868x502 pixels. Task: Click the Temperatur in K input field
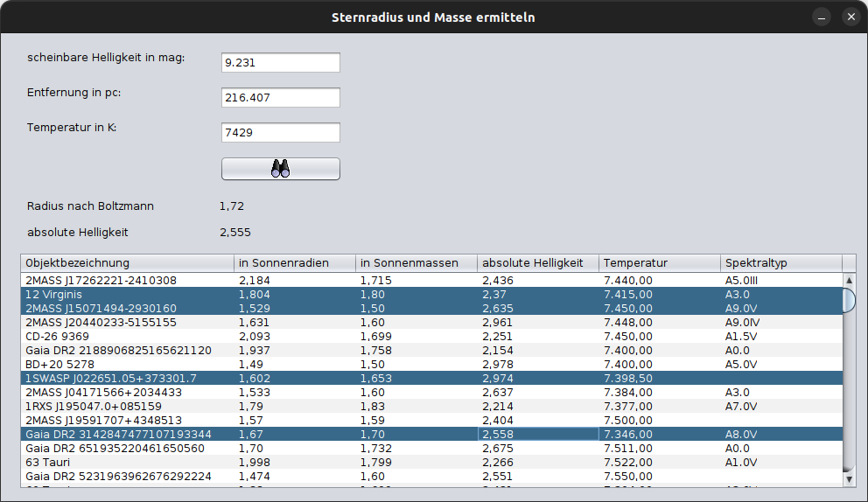(280, 133)
